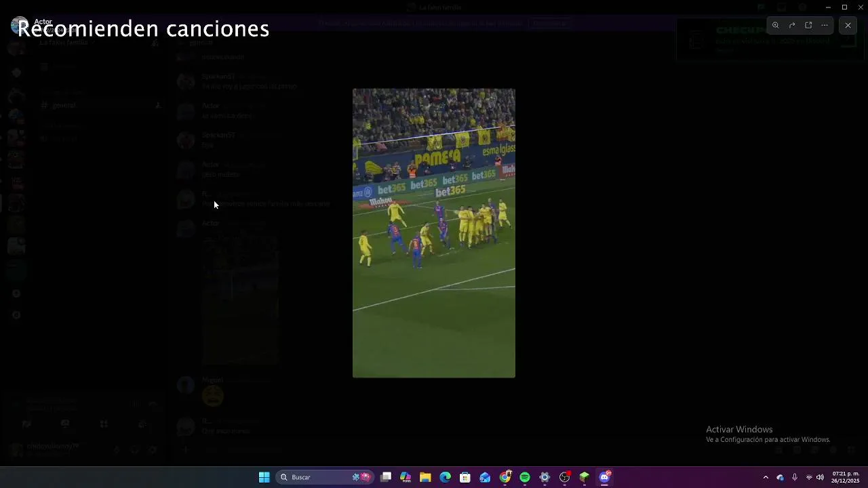Open the Windows Start menu
Viewport: 868px width, 488px height.
(x=264, y=477)
